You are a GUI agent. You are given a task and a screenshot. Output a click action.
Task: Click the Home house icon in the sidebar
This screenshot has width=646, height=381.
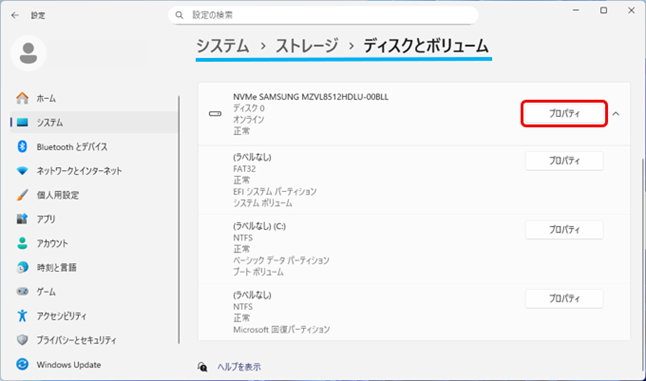[x=22, y=98]
